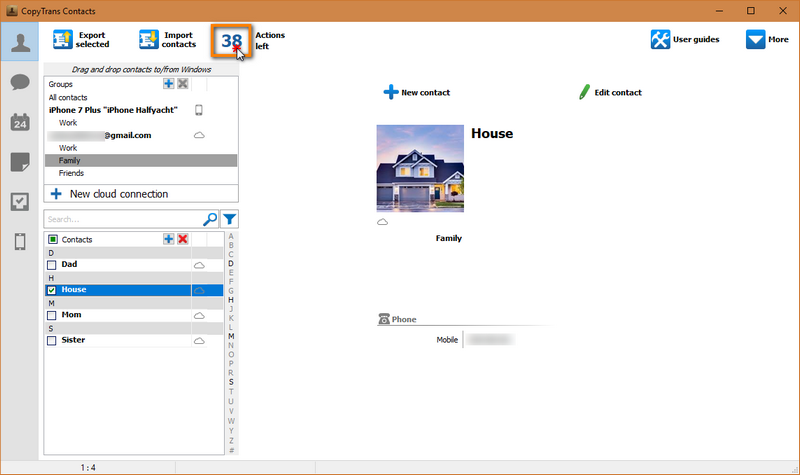Add contact with plus icon in Contacts header
This screenshot has width=800, height=475.
[x=168, y=239]
